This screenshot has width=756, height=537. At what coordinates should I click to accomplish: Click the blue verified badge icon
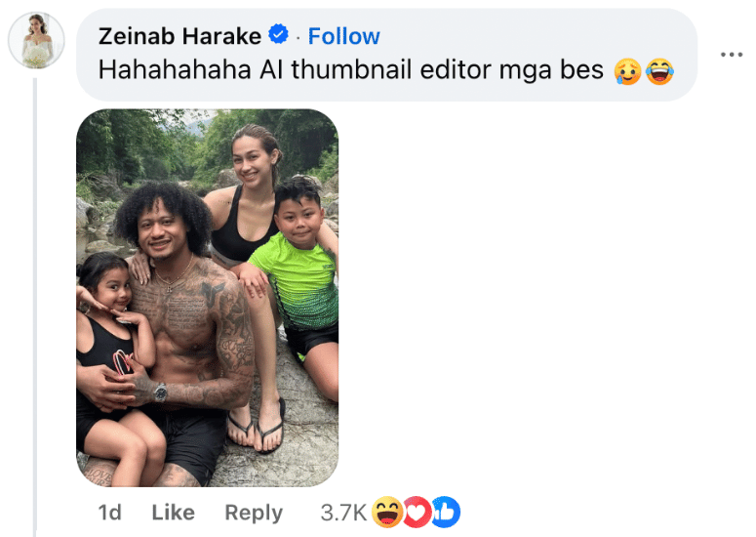pos(278,34)
